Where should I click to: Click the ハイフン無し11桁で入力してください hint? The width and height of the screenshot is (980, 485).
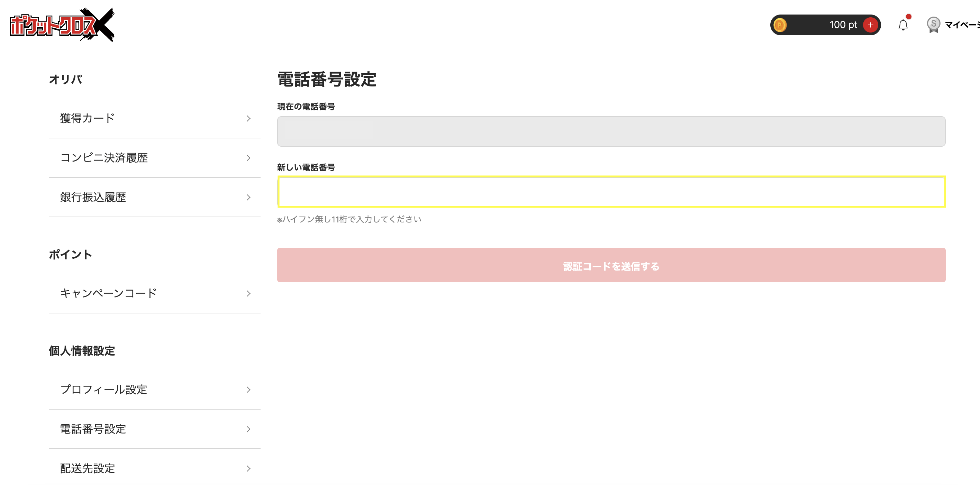tap(349, 219)
